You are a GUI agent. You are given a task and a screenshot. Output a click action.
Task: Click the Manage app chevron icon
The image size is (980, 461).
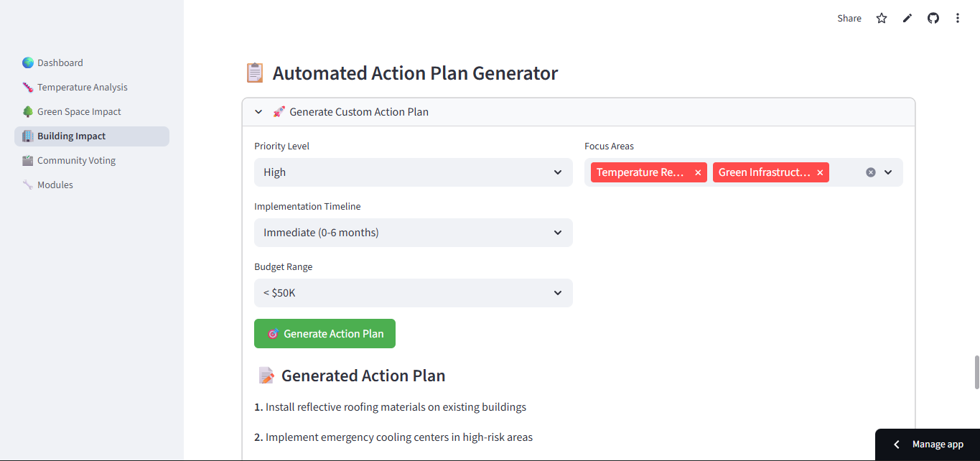click(x=897, y=444)
